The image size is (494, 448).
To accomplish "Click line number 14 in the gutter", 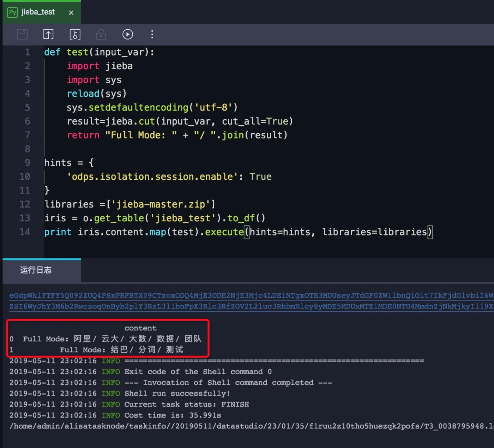I will 25,232.
